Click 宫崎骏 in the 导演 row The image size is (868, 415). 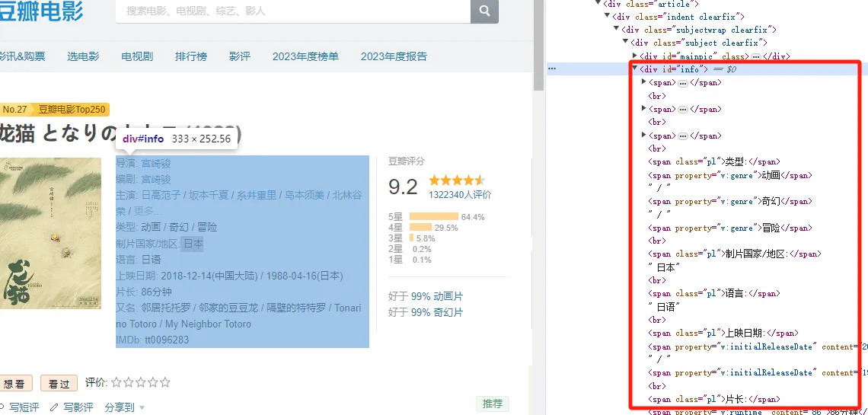[156, 163]
